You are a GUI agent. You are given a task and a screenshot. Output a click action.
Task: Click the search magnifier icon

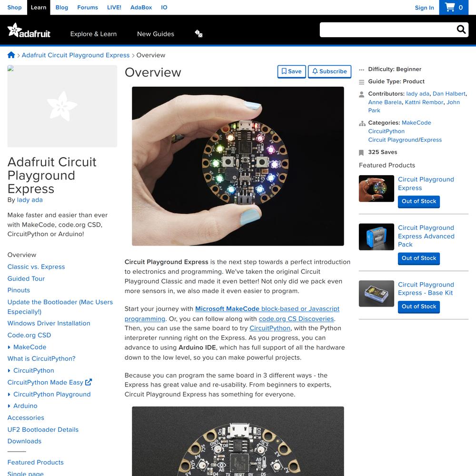point(461,30)
